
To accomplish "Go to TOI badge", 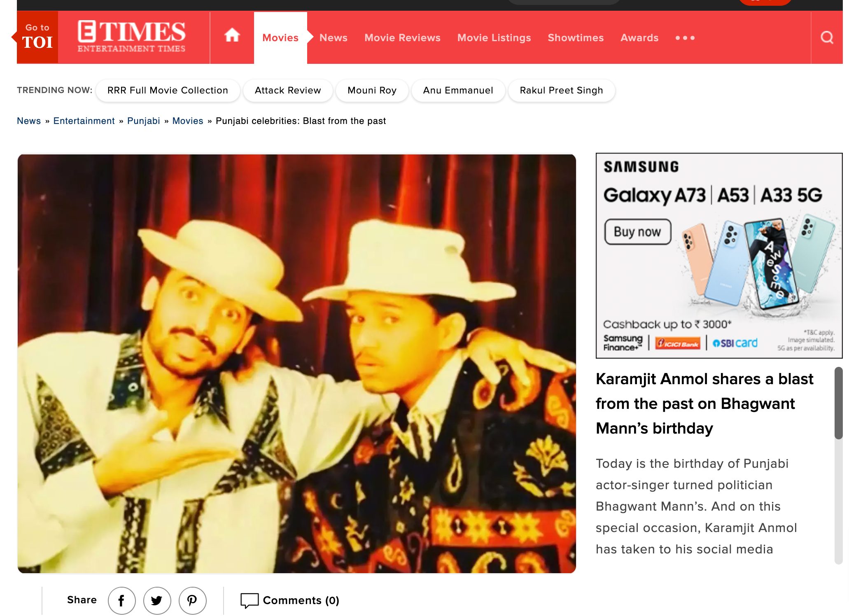I will (x=37, y=37).
